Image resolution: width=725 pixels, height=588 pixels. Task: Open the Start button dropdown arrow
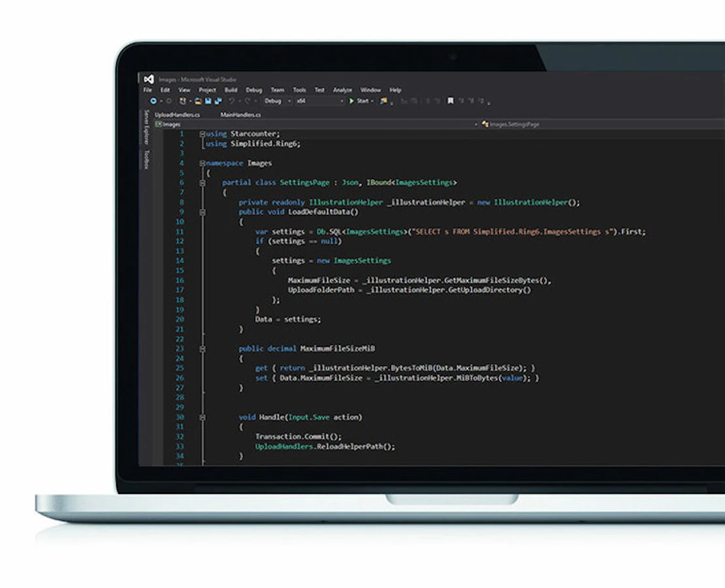click(x=372, y=101)
